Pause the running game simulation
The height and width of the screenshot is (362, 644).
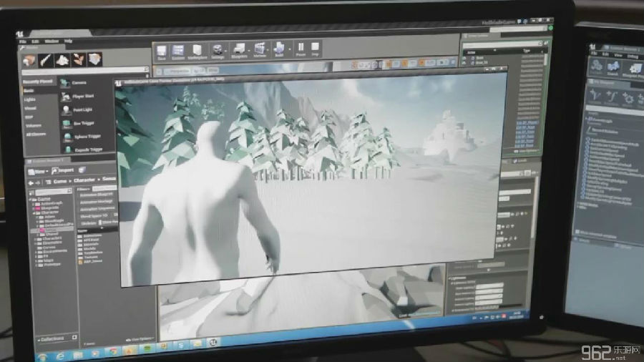tap(301, 49)
